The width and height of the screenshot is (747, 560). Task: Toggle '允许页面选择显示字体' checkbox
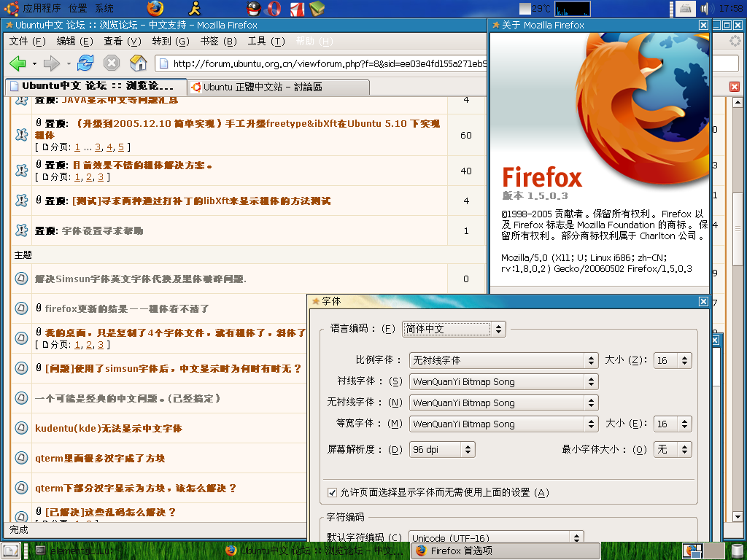(333, 493)
